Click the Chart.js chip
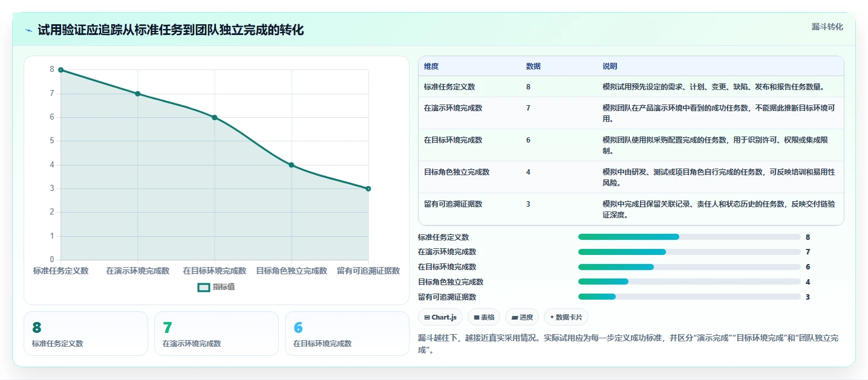The width and height of the screenshot is (868, 380). [440, 317]
